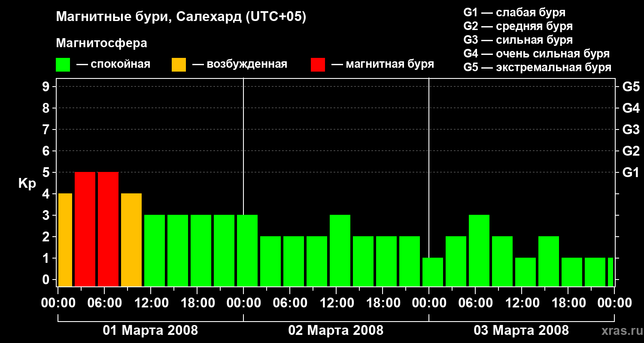
Task: Click the '— спокойная' legend label
Action: point(113,65)
